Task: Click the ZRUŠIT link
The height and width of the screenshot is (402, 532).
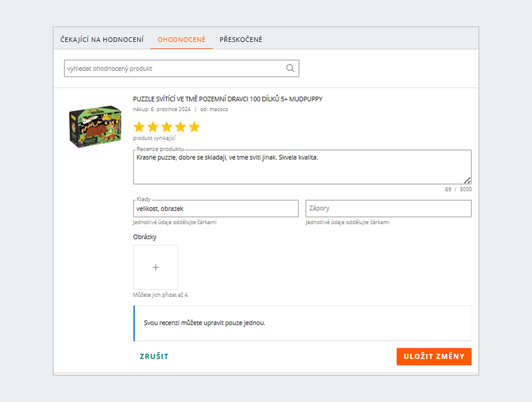Action: 154,356
